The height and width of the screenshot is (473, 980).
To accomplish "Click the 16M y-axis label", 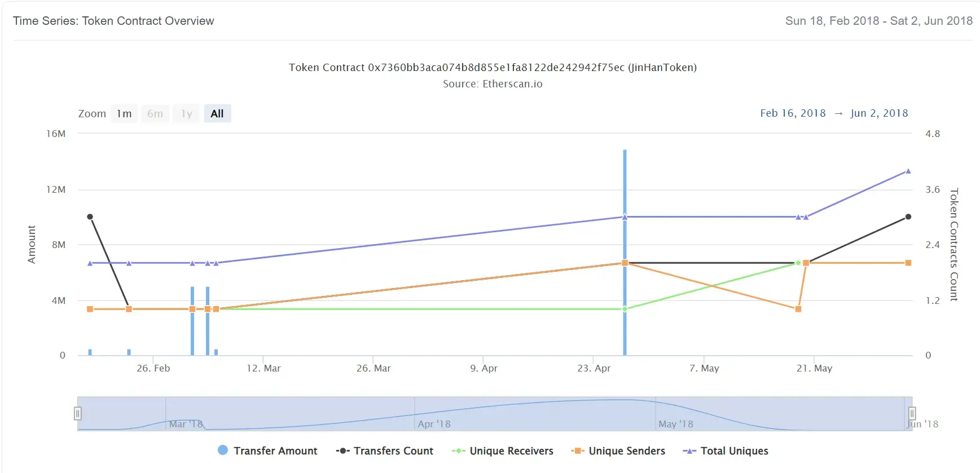I will pos(56,134).
